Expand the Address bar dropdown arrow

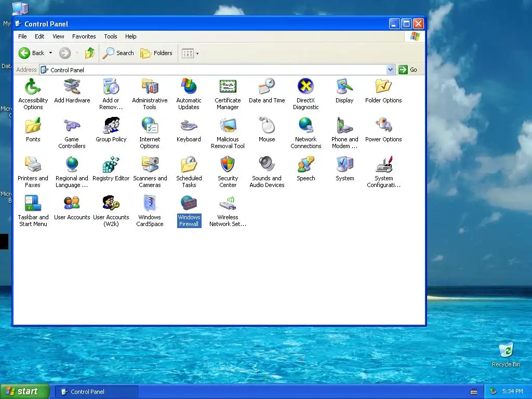(390, 70)
